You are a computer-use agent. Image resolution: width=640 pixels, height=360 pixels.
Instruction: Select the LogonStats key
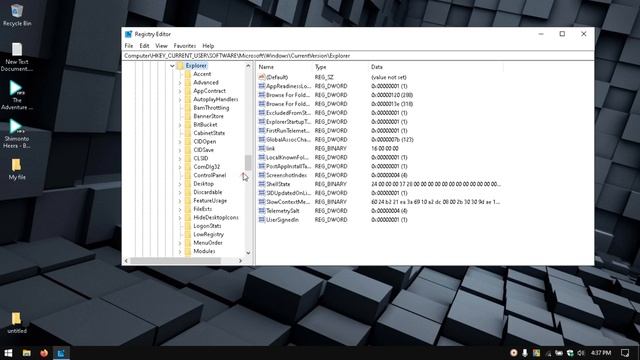(x=207, y=226)
